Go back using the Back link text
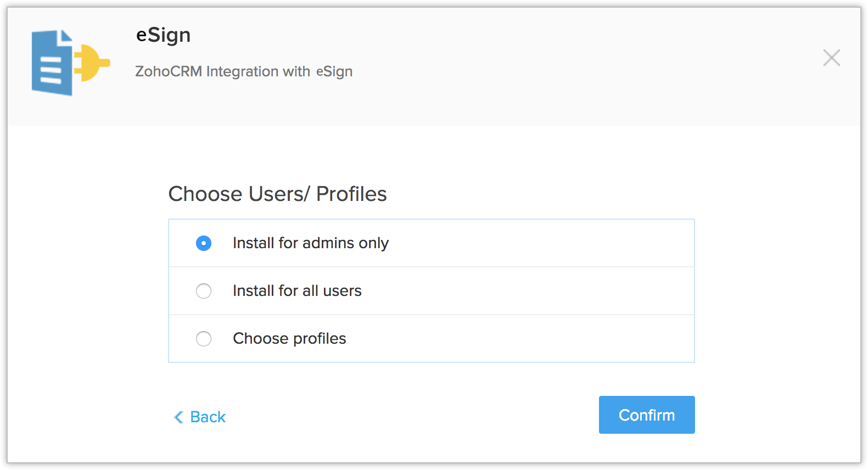 (208, 417)
